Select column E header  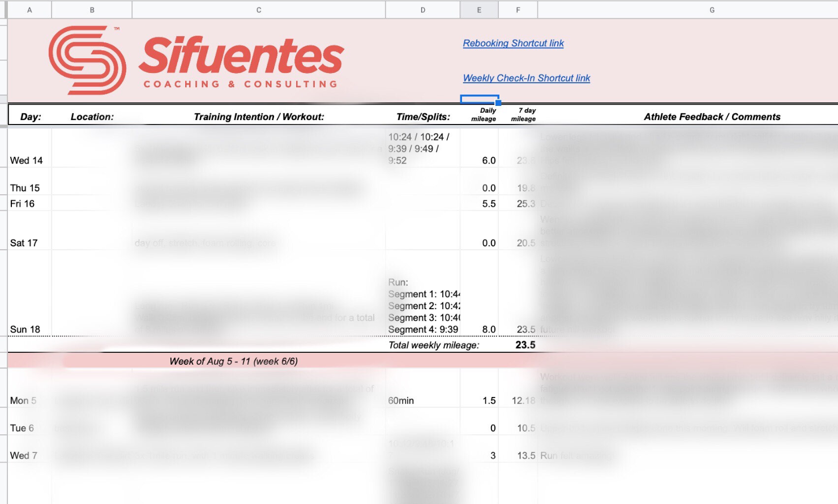(479, 10)
